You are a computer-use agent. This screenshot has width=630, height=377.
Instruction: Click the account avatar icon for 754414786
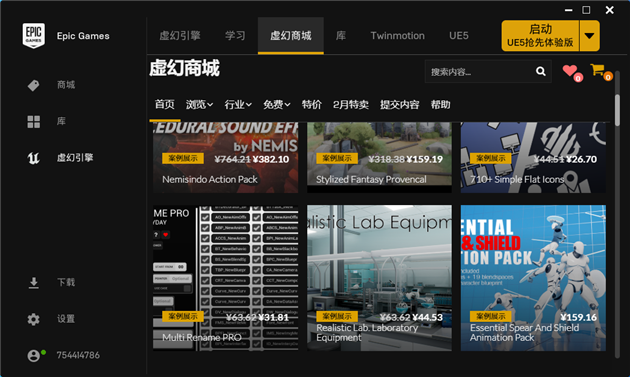click(34, 356)
